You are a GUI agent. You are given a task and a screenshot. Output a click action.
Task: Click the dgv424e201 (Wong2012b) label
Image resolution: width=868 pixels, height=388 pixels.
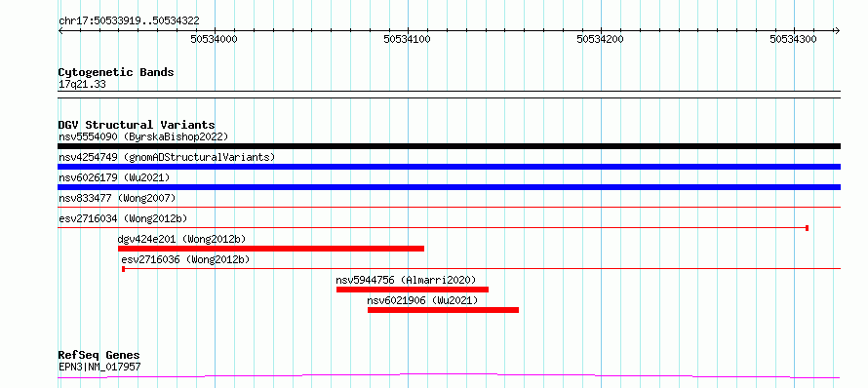(x=181, y=239)
